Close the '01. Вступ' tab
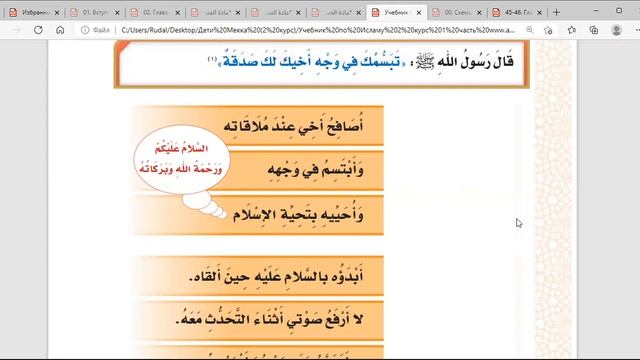The image size is (640, 360). click(117, 13)
